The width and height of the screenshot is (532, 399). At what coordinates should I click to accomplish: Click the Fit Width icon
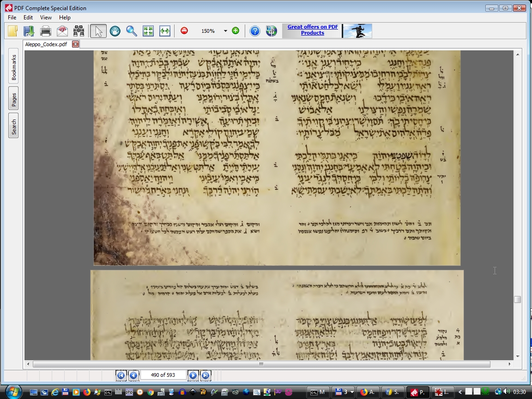(165, 31)
